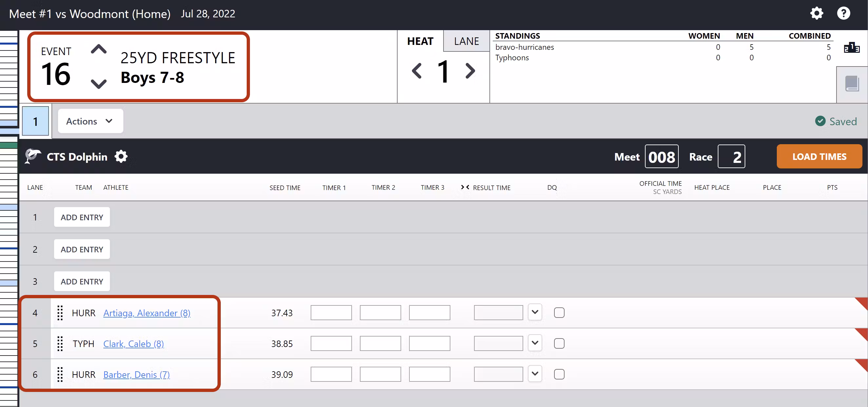Go to previous heat arrow
This screenshot has width=868, height=407.
[417, 71]
